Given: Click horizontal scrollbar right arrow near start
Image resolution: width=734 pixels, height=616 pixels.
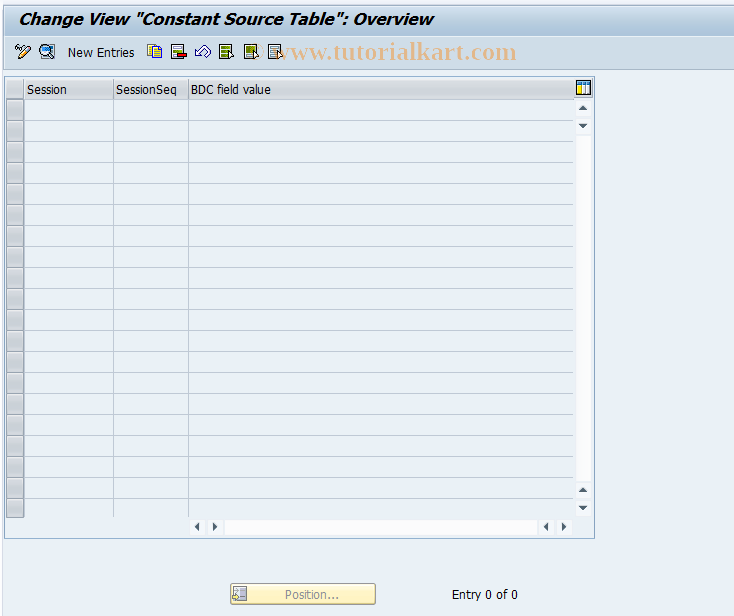Looking at the screenshot, I should (x=215, y=527).
